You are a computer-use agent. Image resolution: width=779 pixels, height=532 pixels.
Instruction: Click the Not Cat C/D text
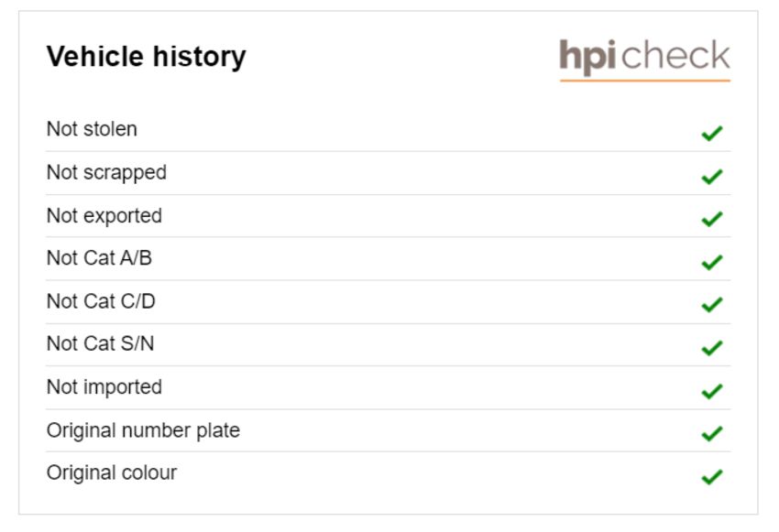tap(101, 301)
